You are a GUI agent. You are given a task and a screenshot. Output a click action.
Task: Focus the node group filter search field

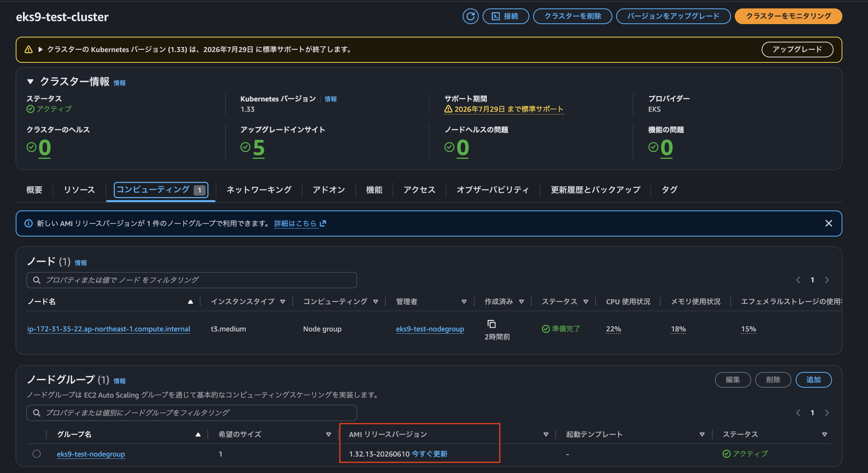[191, 413]
